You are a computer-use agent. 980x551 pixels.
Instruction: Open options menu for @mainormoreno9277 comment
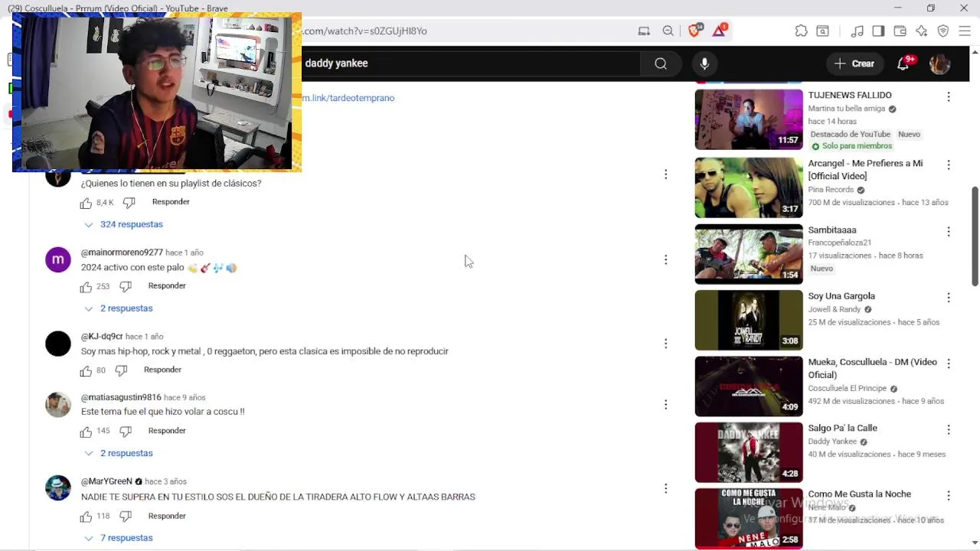pos(665,259)
